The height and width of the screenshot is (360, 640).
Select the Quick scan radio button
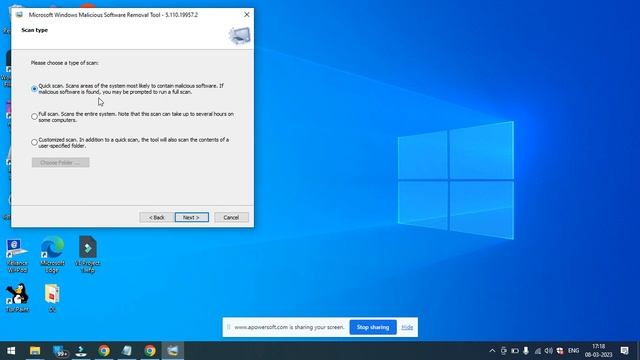(34, 89)
